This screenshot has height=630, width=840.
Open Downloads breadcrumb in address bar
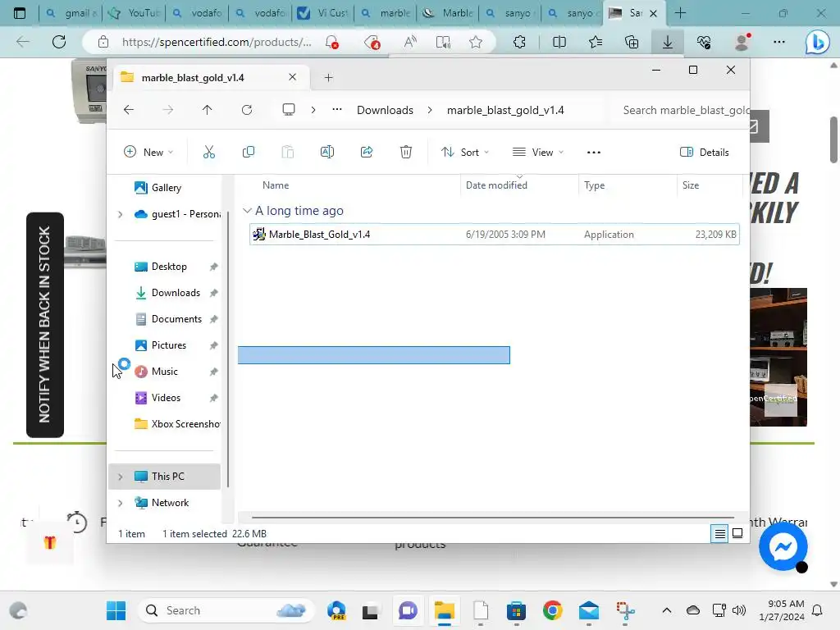tap(385, 110)
